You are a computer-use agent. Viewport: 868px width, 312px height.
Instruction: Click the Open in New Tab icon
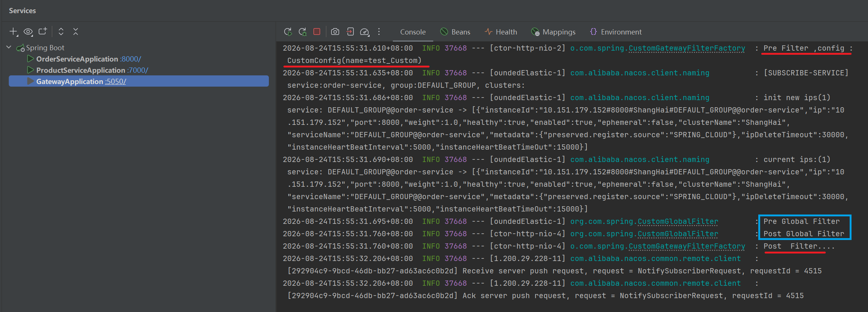point(43,31)
